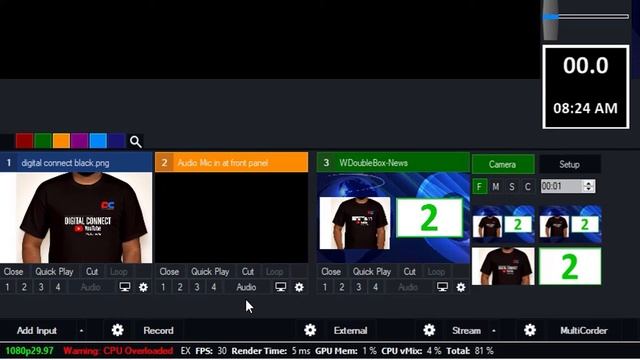Click the CPU Overloaded warning text
This screenshot has width=640, height=360.
tap(118, 351)
